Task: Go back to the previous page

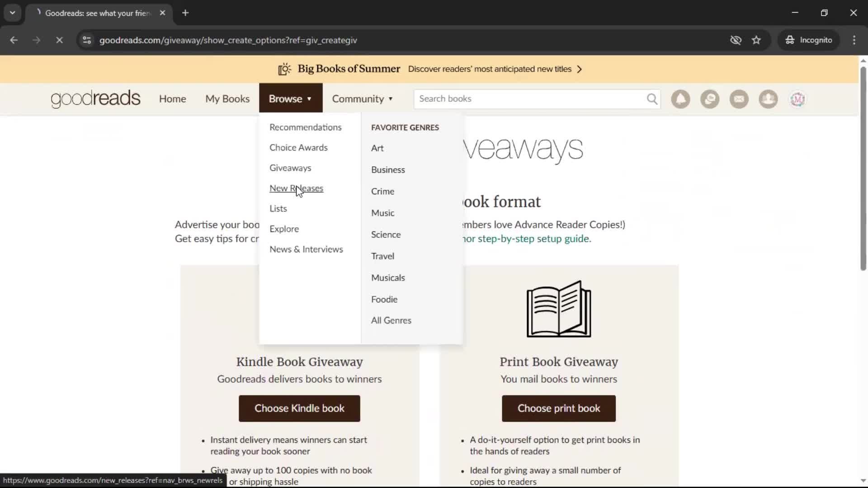Action: (14, 40)
